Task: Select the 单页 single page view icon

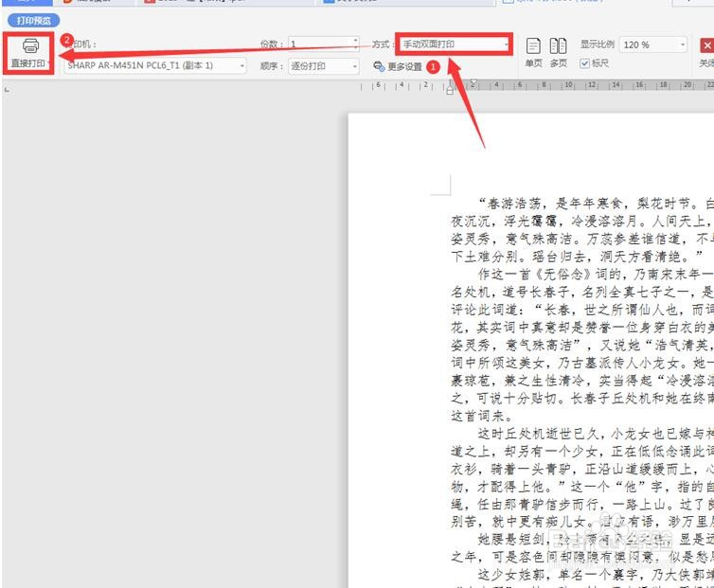Action: pos(533,46)
